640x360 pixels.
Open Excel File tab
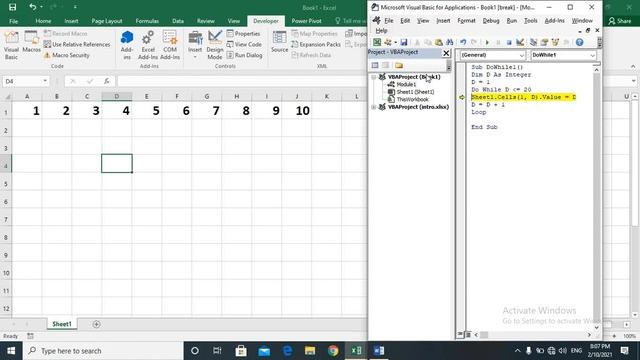pos(13,21)
